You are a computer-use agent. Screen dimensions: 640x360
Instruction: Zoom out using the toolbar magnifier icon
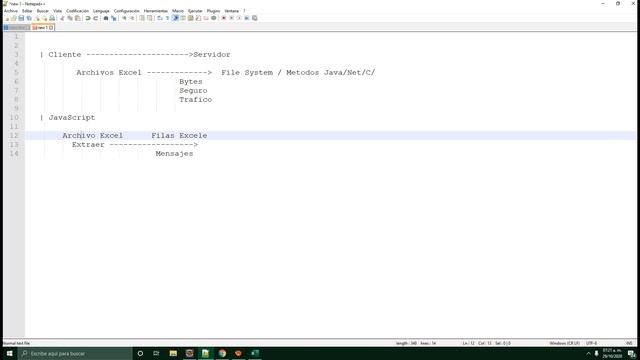coord(132,18)
